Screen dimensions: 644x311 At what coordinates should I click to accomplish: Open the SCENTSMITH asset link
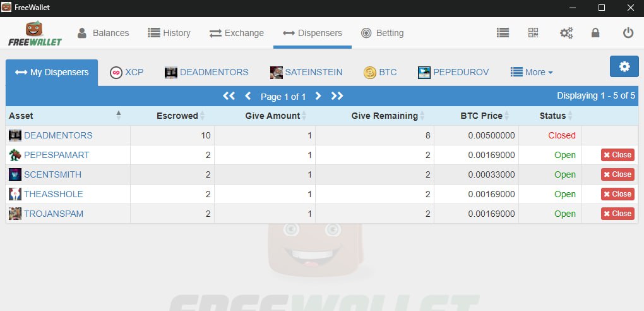click(52, 174)
